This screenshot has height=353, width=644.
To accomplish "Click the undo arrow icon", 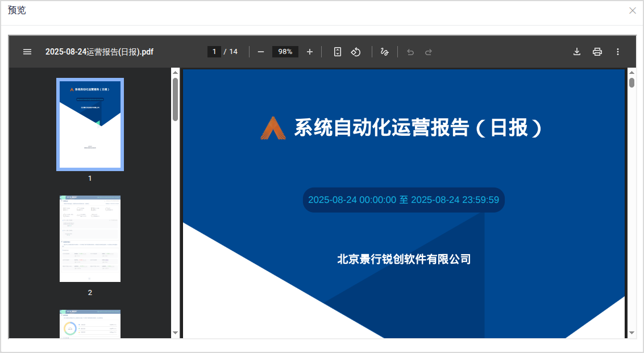I will click(410, 52).
